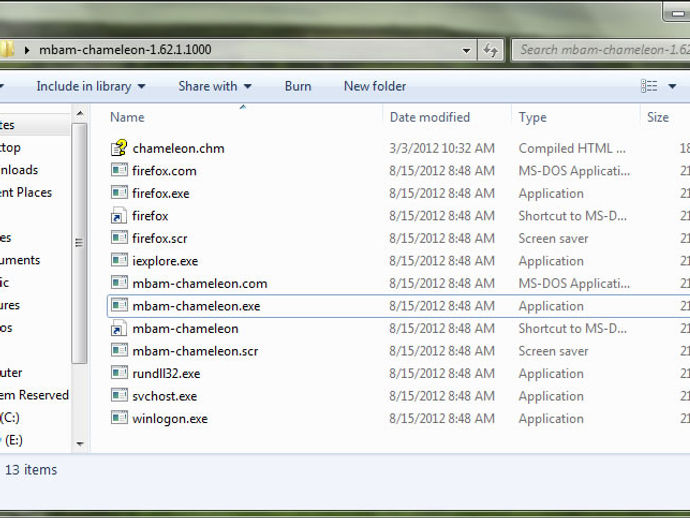The height and width of the screenshot is (518, 690).
Task: Sort by the Date modified column
Action: tap(429, 117)
